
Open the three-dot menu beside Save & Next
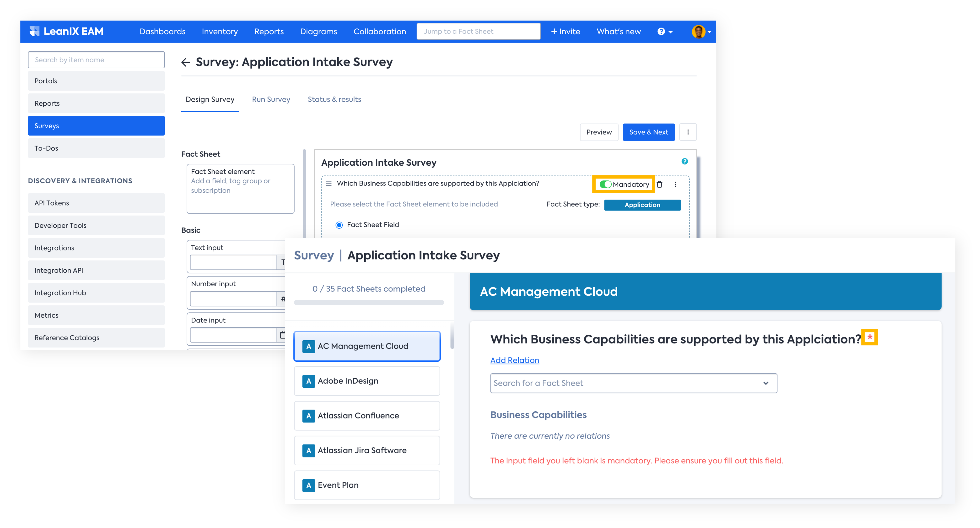pyautogui.click(x=688, y=132)
